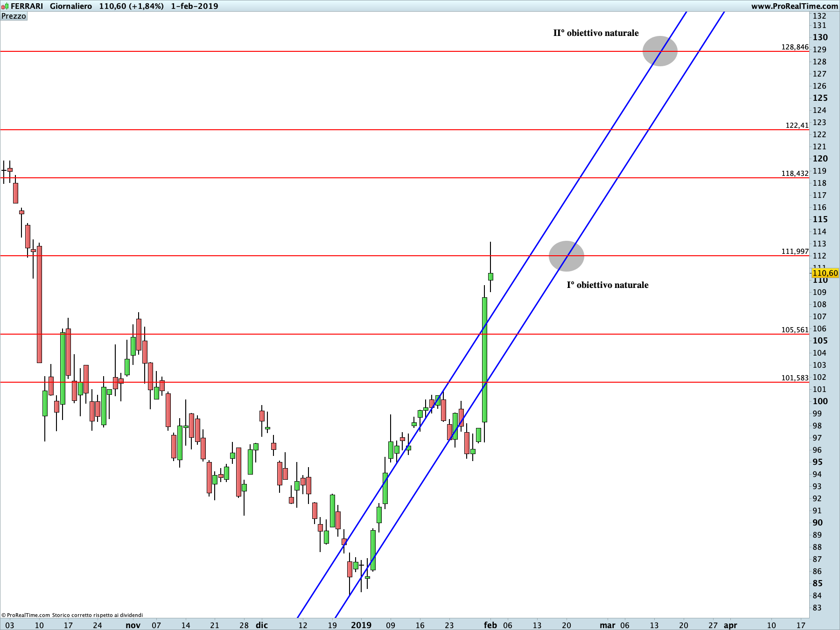840x630 pixels.
Task: Click the FERRARI instrument title
Action: (x=27, y=6)
